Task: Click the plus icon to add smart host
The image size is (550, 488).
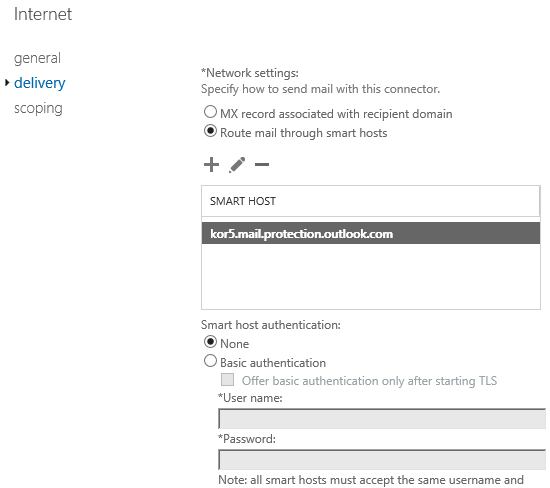Action: 211,165
